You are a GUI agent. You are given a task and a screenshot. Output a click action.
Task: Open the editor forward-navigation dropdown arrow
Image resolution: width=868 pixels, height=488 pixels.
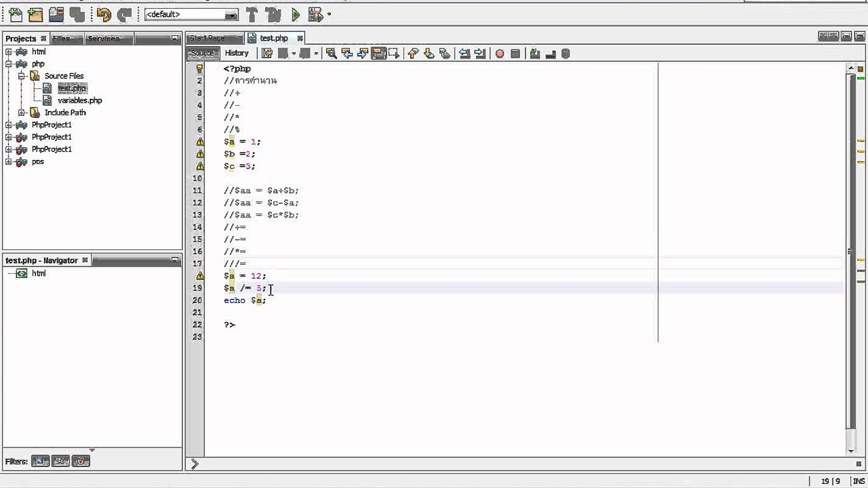(x=316, y=54)
